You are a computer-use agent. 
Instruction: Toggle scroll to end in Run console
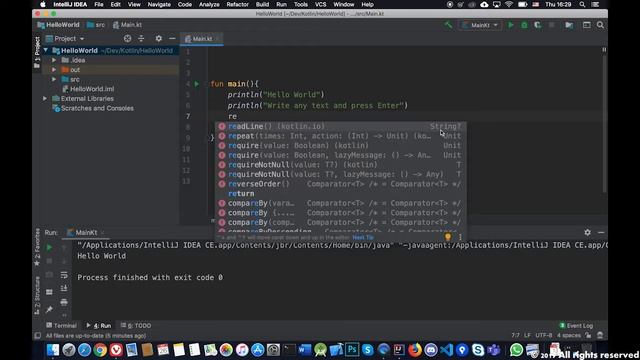tap(64, 289)
